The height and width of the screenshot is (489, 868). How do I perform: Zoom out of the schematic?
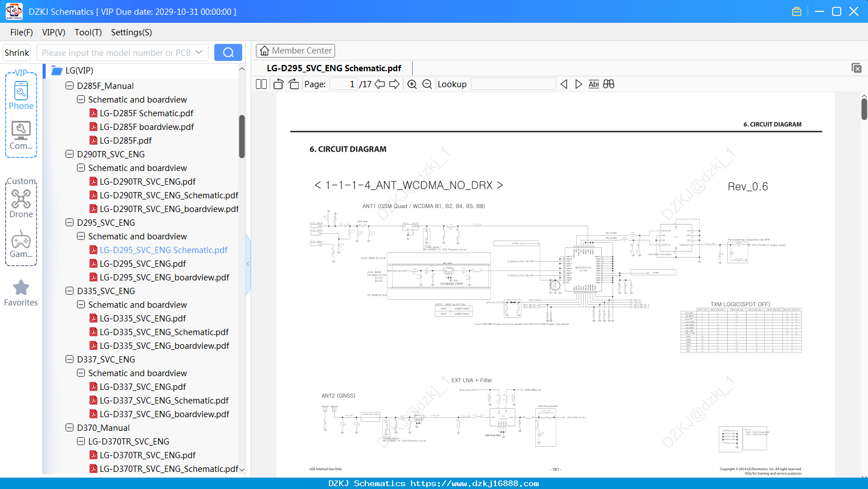pos(427,84)
